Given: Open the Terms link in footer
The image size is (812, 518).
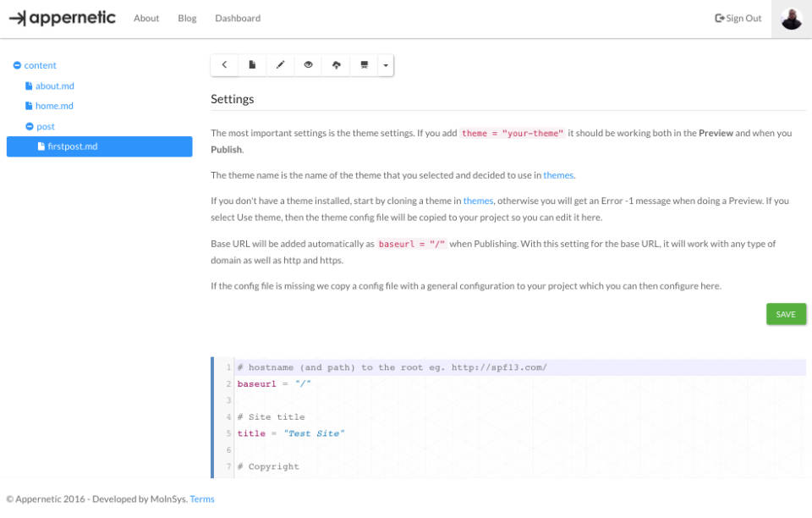Looking at the screenshot, I should (x=202, y=499).
